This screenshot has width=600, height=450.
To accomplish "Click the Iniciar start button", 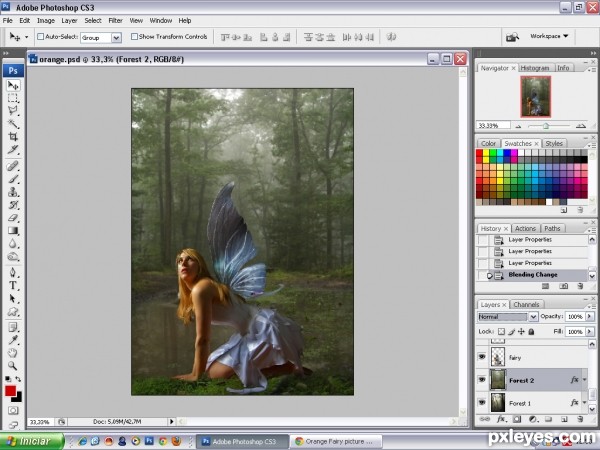I will coord(32,441).
